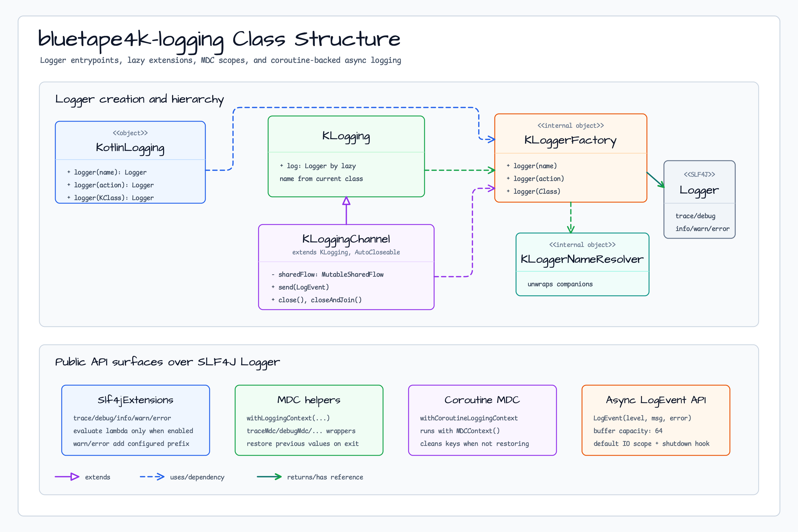798x532 pixels.
Task: Click the <<object>> stereotype above KotlinLogging
Action: tap(130, 133)
